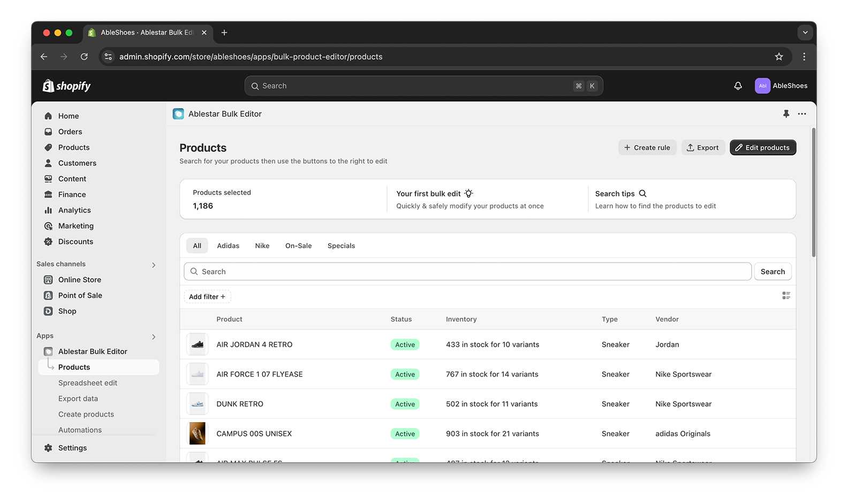Focus the product Search field
This screenshot has width=848, height=504.
467,272
